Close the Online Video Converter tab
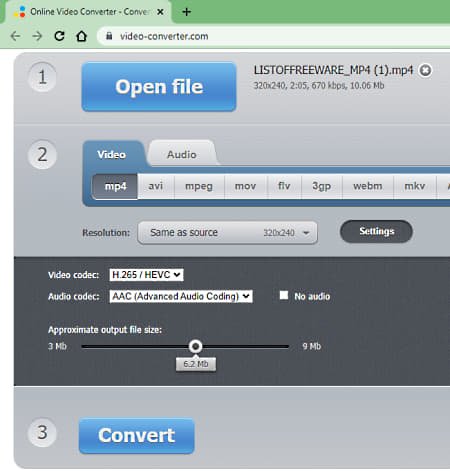 160,12
